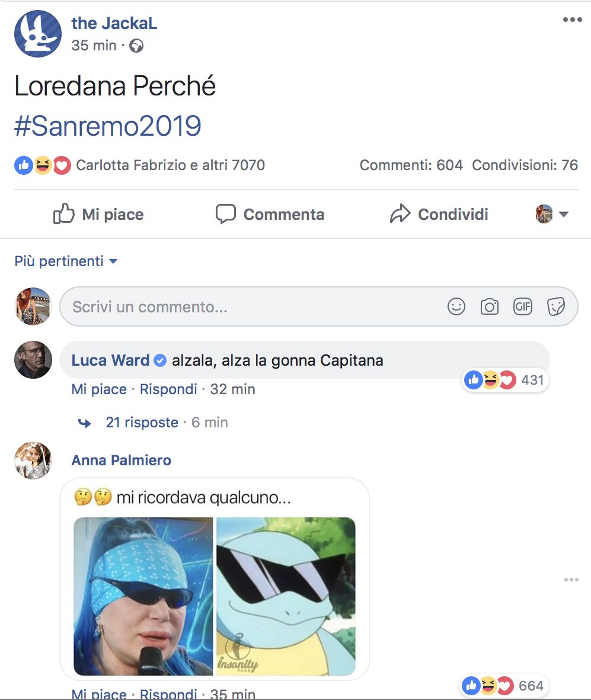The width and height of the screenshot is (591, 700).
Task: Open options dots beside Anna Palmiero's comment
Action: (x=571, y=580)
